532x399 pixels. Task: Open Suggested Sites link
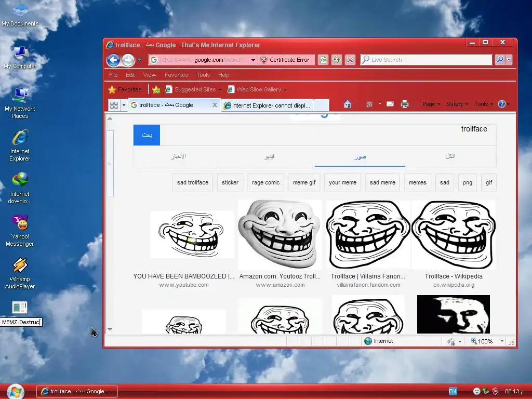coord(193,89)
